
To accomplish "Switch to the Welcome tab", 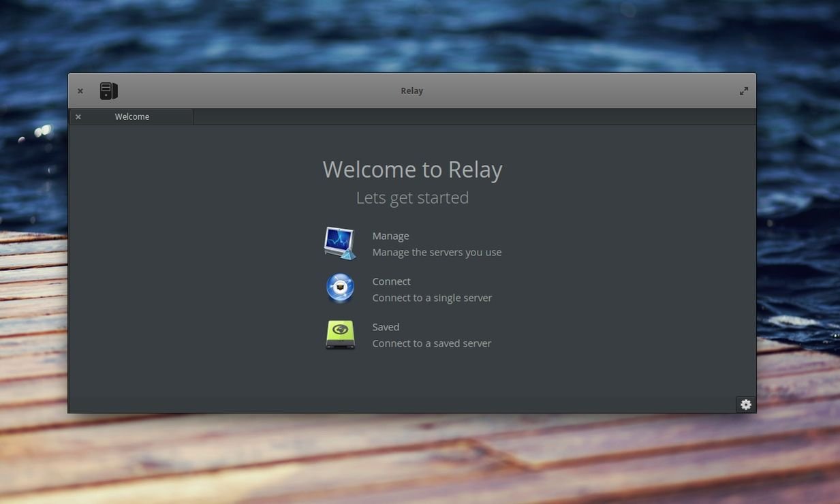I will point(132,117).
